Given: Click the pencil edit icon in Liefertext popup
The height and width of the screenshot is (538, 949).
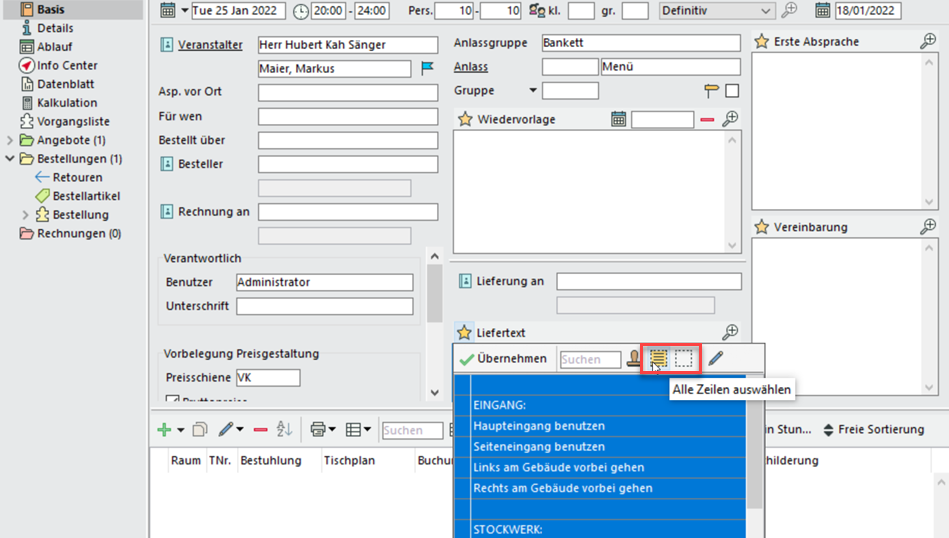Looking at the screenshot, I should click(x=716, y=358).
